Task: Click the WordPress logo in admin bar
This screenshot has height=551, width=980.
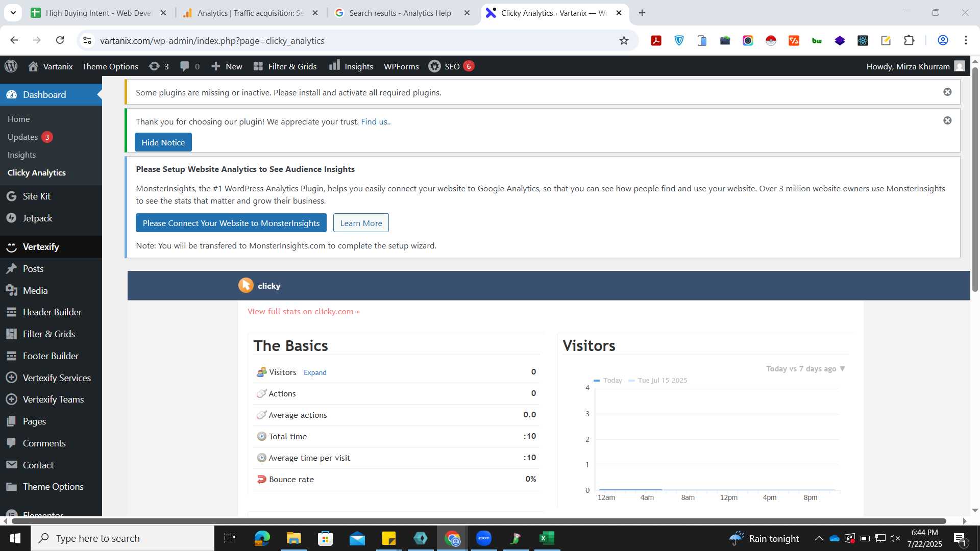Action: pyautogui.click(x=11, y=66)
